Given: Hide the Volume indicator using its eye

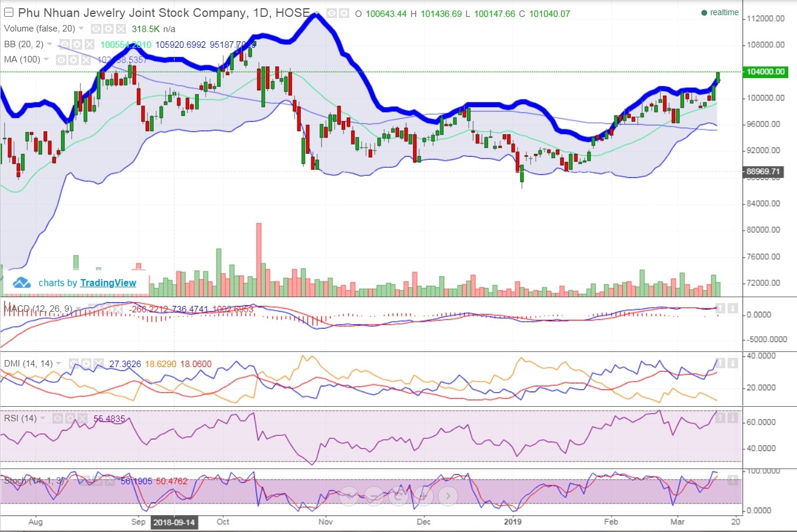Looking at the screenshot, I should (96, 29).
